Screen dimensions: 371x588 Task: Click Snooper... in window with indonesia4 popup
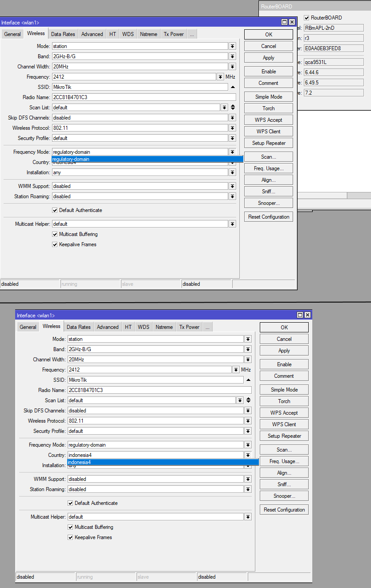click(284, 496)
